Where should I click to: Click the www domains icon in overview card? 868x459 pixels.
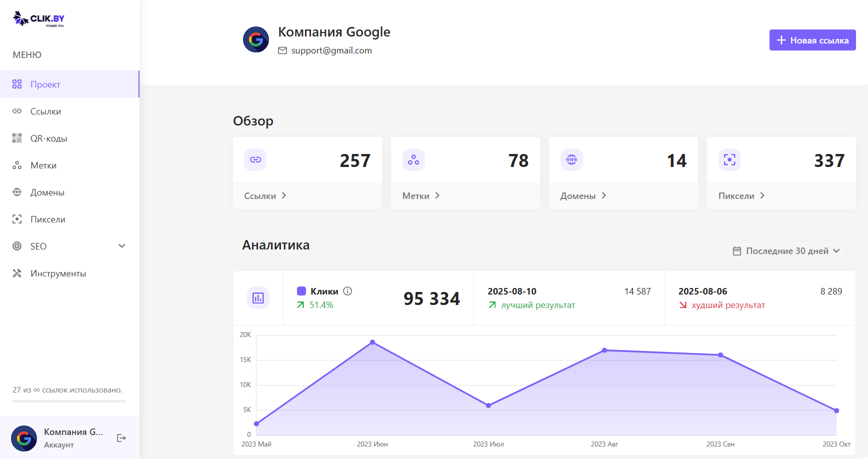571,160
